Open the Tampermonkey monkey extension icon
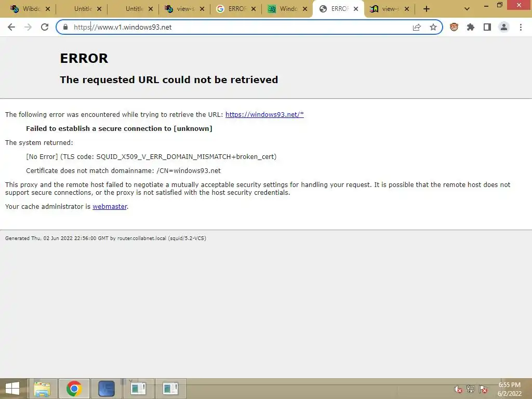This screenshot has height=399, width=532. pyautogui.click(x=454, y=27)
